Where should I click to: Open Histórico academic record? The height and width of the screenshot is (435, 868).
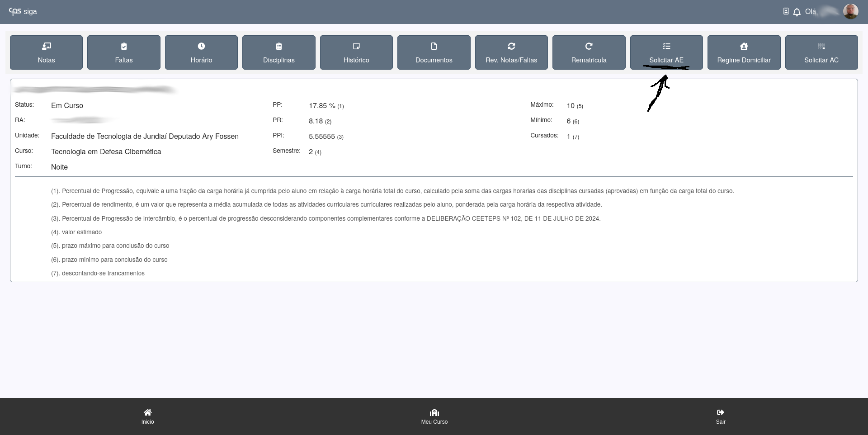[356, 52]
